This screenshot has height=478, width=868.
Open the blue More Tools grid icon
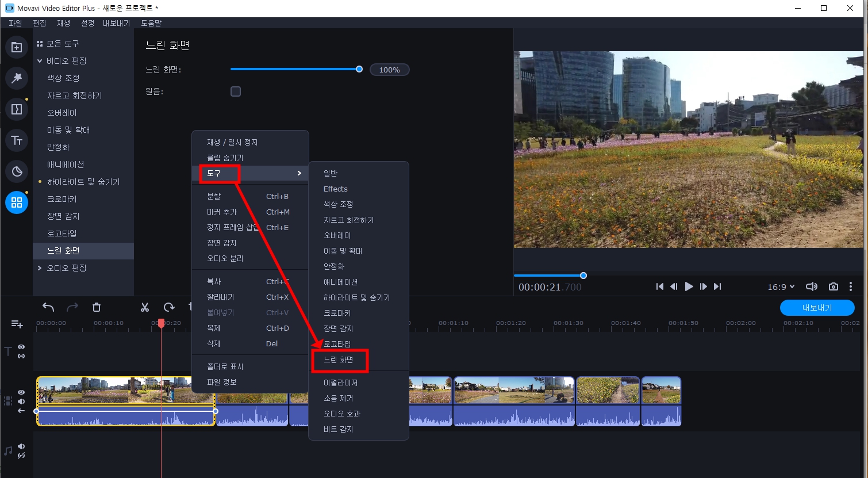[16, 202]
